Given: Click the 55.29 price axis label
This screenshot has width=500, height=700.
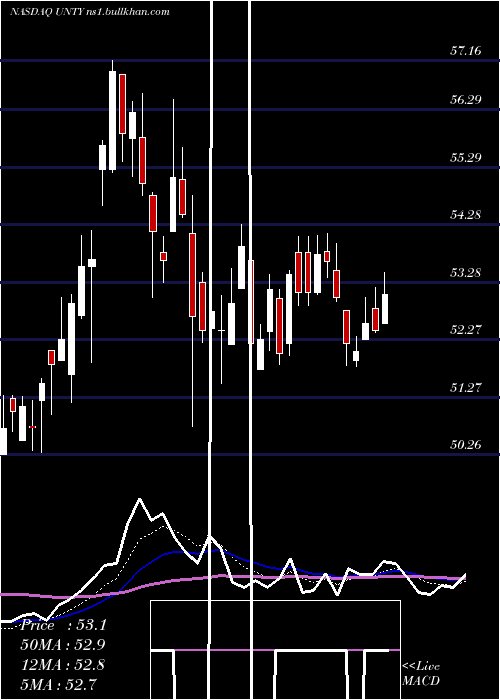Looking at the screenshot, I should (x=466, y=158).
